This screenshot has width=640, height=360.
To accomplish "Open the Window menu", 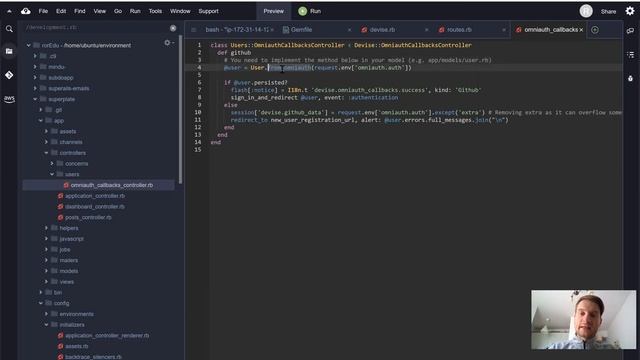I will pos(180,11).
